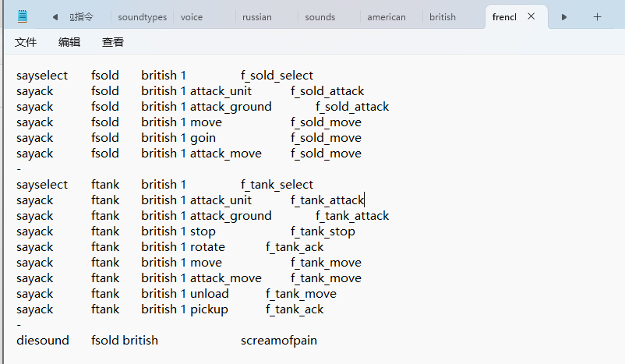Click on f_tank_stop in the text
Viewport: 625px width, 364px height.
click(x=323, y=231)
